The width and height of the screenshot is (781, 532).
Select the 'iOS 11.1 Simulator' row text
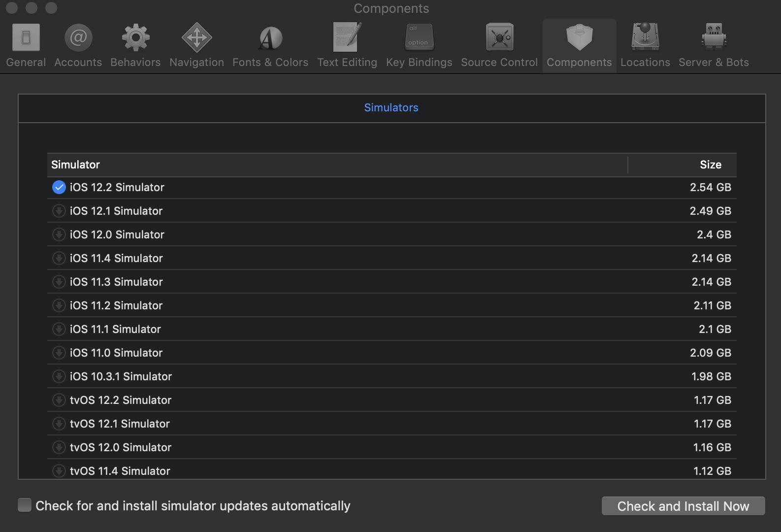coord(115,329)
